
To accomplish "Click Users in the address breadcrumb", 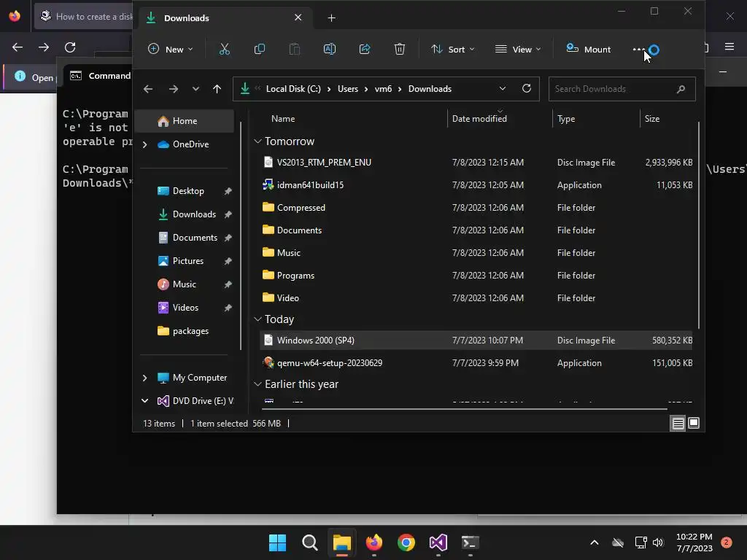I will (348, 89).
